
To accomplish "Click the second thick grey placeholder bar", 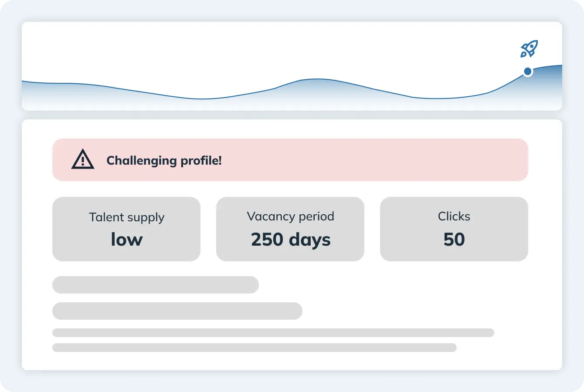I will point(177,311).
